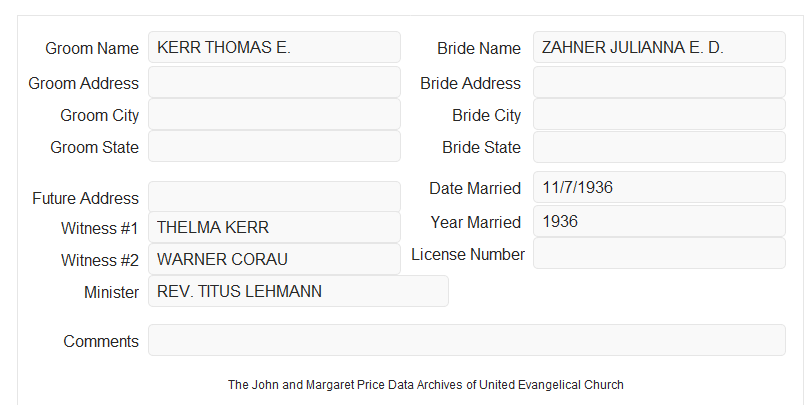Image resolution: width=805 pixels, height=405 pixels.
Task: Click the empty License Number field
Action: (659, 253)
